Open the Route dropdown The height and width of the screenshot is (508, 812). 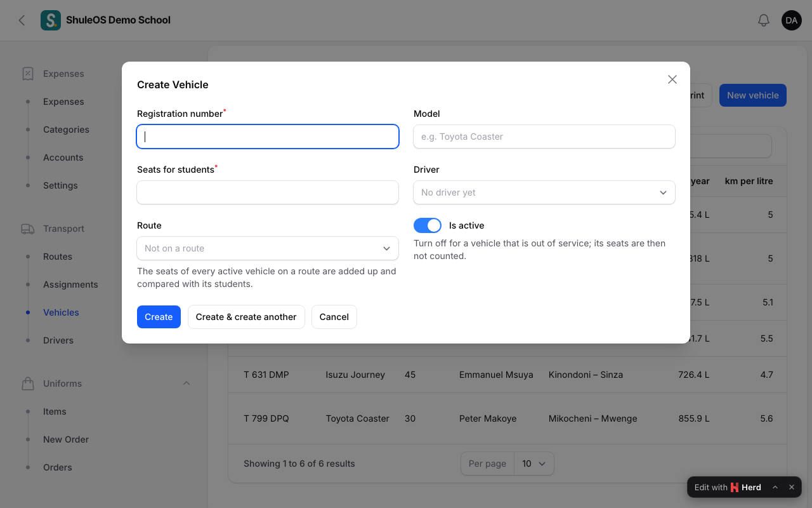pos(268,248)
